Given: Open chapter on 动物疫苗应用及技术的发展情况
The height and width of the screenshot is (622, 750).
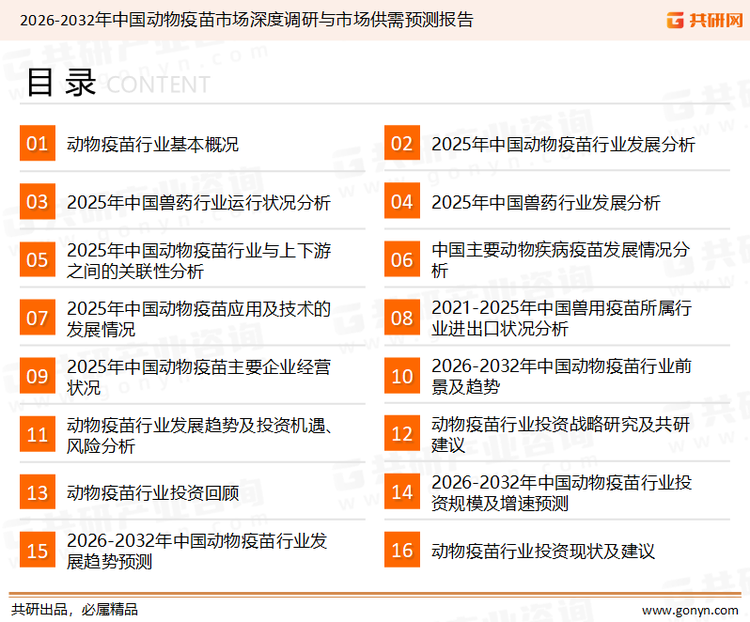Looking at the screenshot, I should click(199, 319).
